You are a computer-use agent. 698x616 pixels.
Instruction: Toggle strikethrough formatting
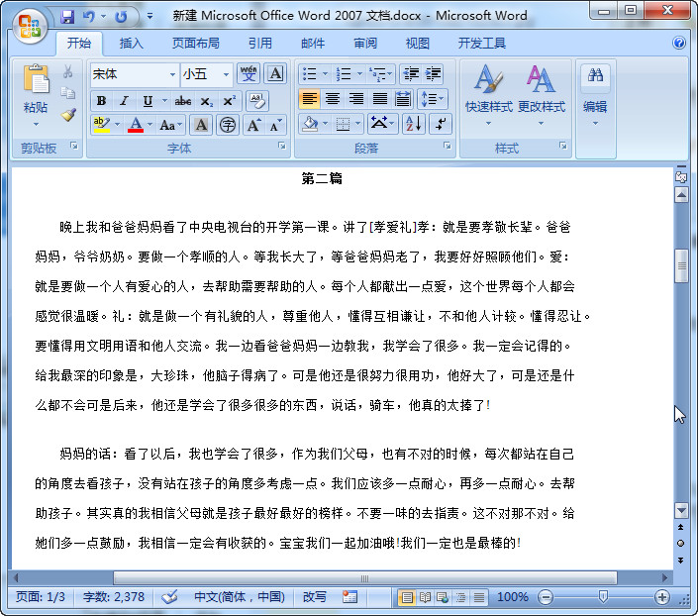click(x=183, y=101)
